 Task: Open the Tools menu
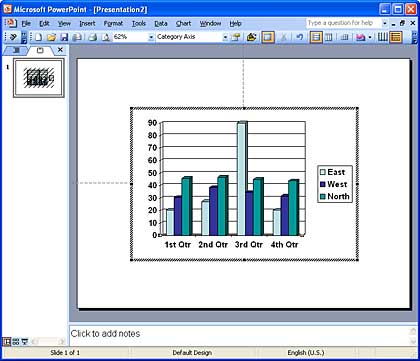[139, 24]
